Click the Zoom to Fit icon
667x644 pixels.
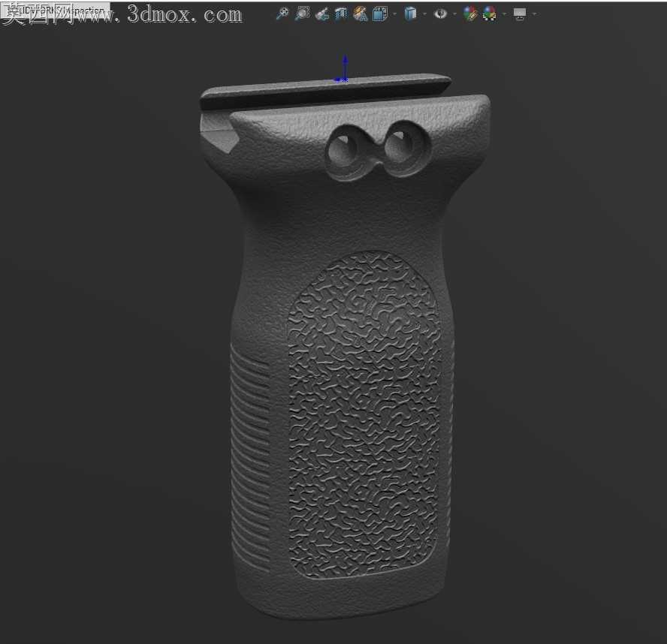pyautogui.click(x=282, y=14)
